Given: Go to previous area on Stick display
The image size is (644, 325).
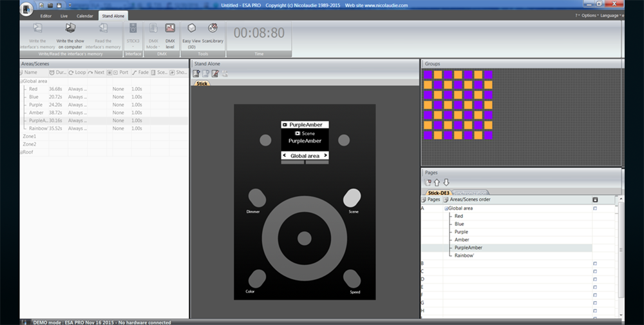Looking at the screenshot, I should (x=284, y=155).
